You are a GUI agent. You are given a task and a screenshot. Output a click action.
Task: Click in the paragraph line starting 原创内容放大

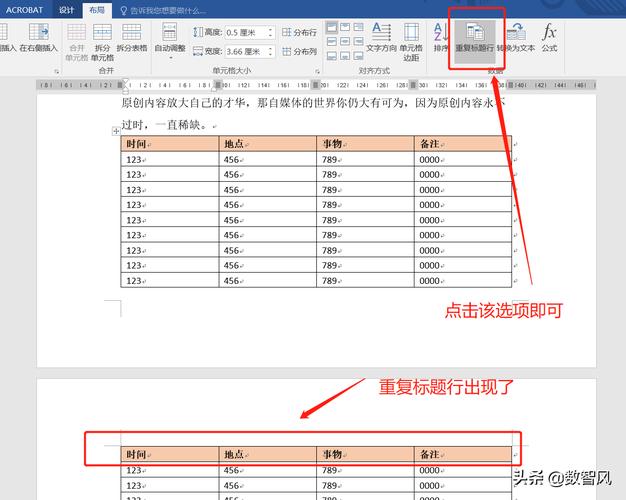[313, 103]
